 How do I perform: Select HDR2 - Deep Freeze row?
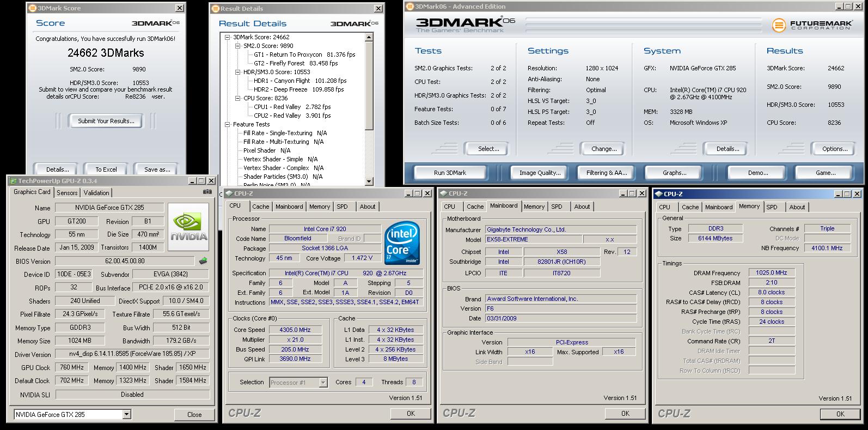click(298, 89)
